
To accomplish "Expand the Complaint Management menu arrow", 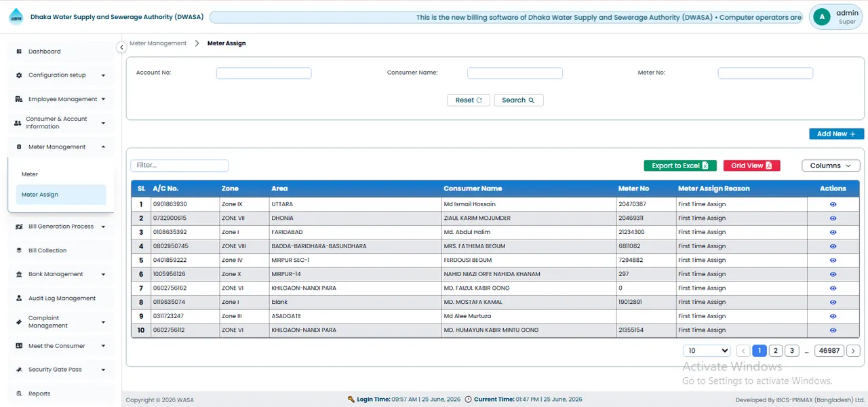I will (x=103, y=322).
